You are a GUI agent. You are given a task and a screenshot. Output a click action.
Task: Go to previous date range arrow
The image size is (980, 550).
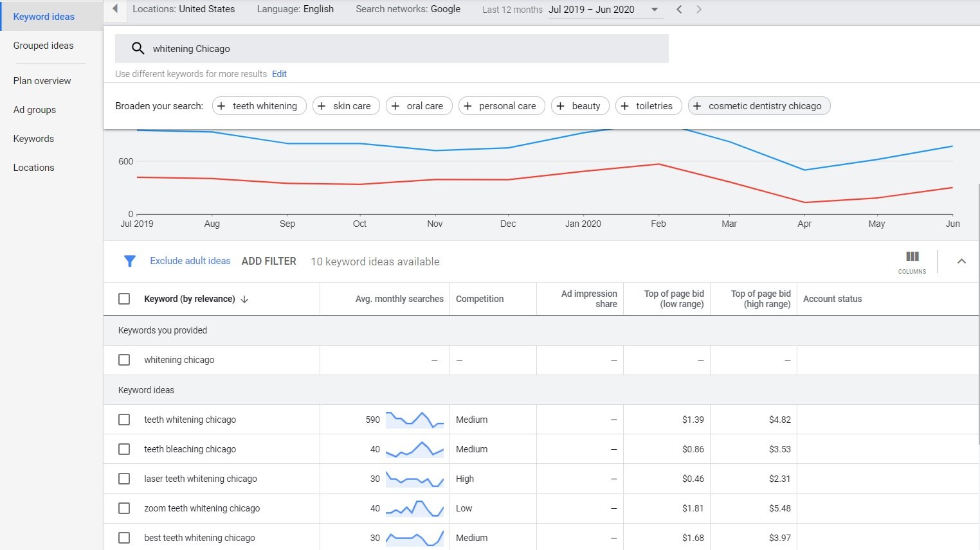[x=679, y=9]
